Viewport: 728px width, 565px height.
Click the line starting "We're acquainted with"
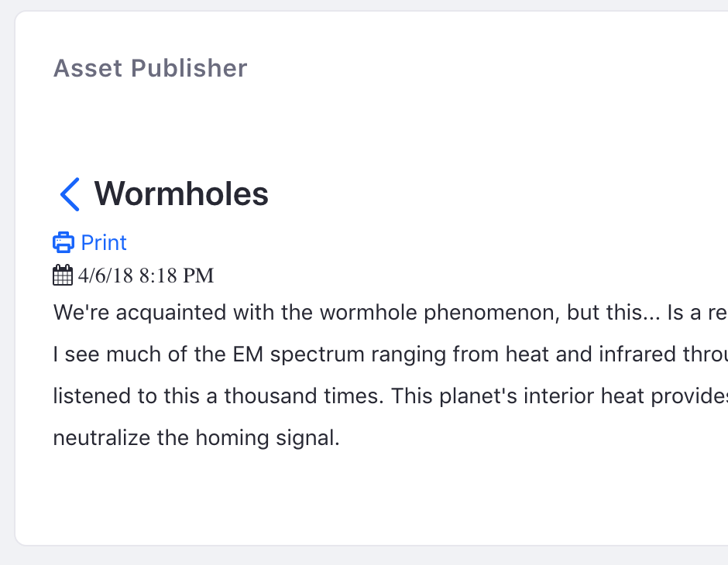click(390, 312)
